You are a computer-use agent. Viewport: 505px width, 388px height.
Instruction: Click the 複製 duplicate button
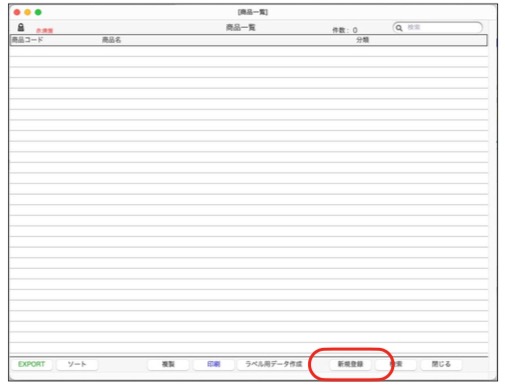(168, 364)
